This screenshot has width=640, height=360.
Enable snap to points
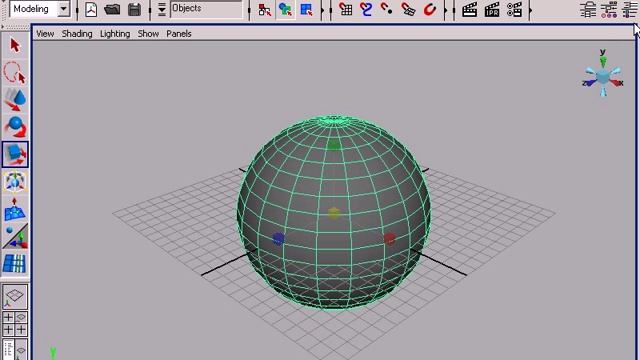(387, 9)
